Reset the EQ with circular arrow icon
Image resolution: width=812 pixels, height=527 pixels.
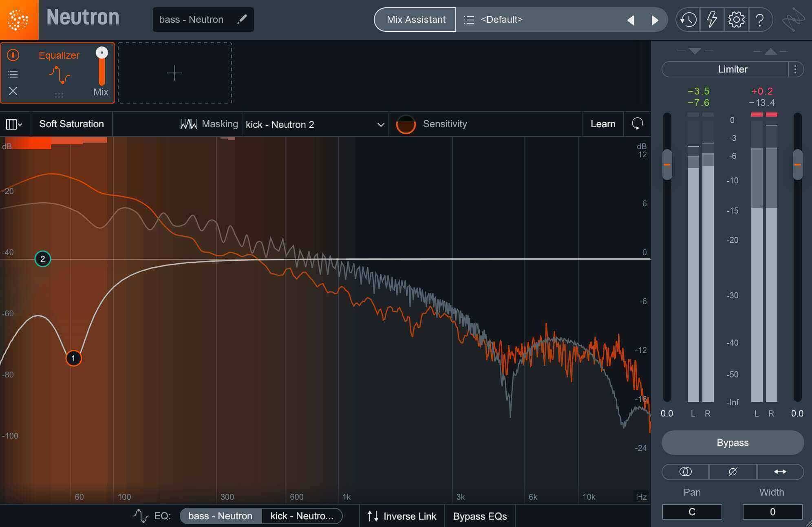pos(637,123)
